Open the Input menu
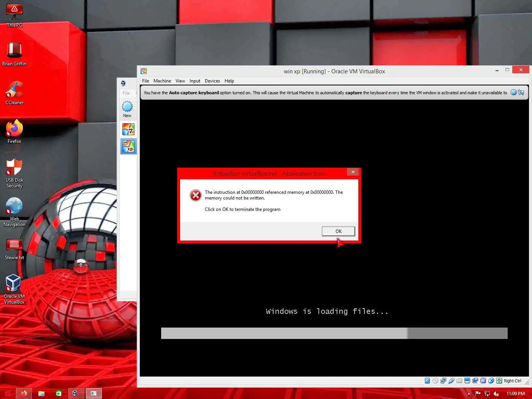This screenshot has height=399, width=532. tap(195, 81)
